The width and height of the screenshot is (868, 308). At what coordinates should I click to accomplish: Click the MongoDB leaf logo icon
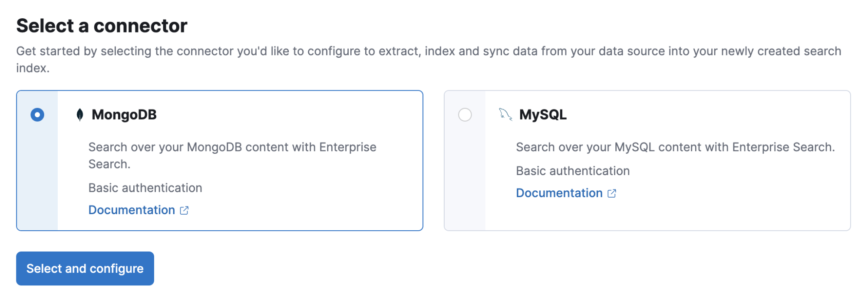(80, 115)
